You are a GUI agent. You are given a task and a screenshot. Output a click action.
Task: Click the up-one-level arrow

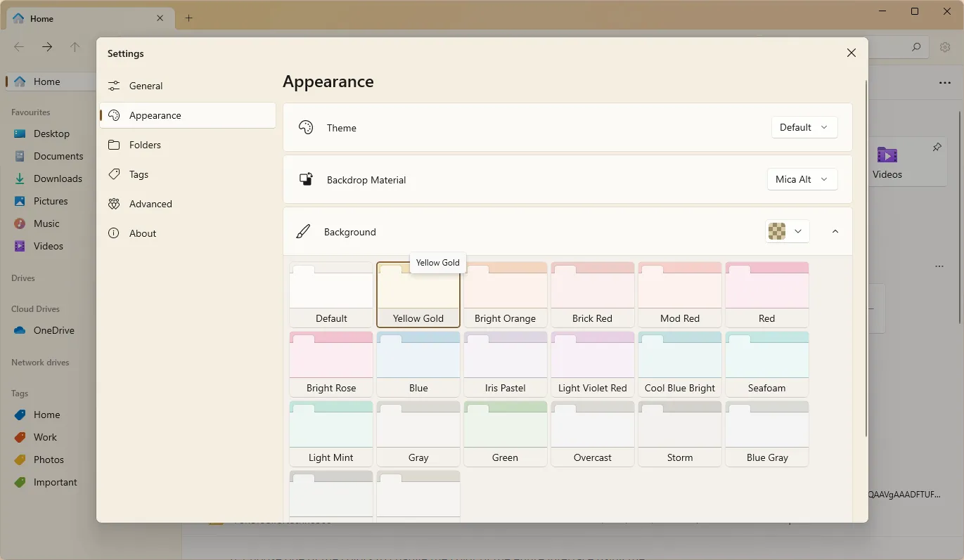(75, 47)
